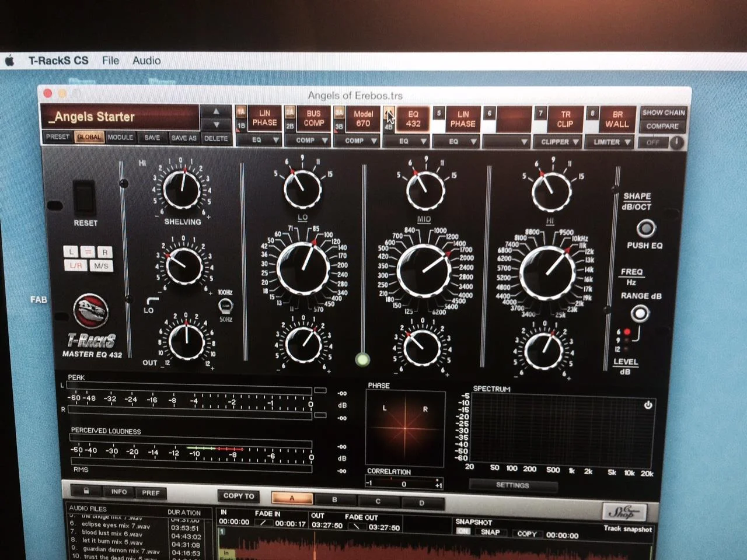Select 'blood lust mix 6.wav' in audio files

tap(112, 534)
